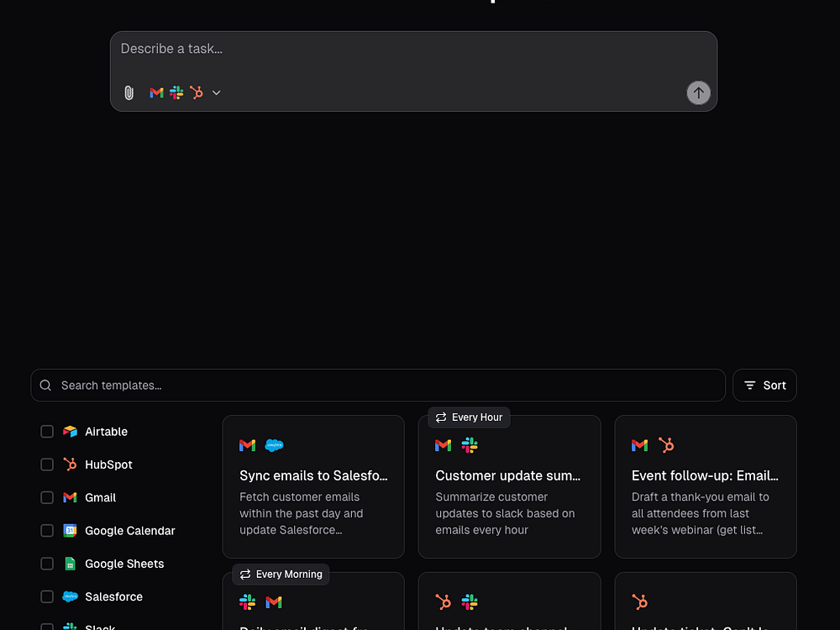Click HubSpot icon on Event follow-up card
The image size is (840, 630).
tap(666, 445)
